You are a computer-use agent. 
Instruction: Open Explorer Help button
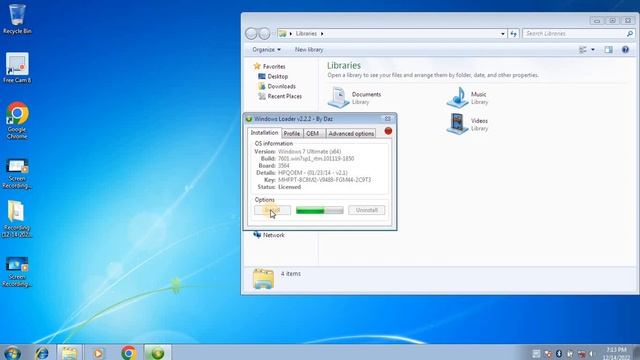625,50
